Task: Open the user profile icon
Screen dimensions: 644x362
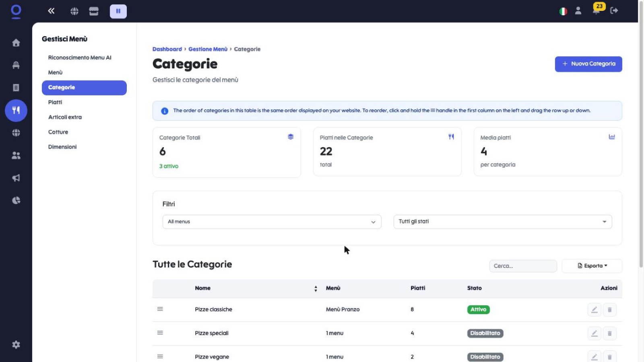Action: [578, 11]
